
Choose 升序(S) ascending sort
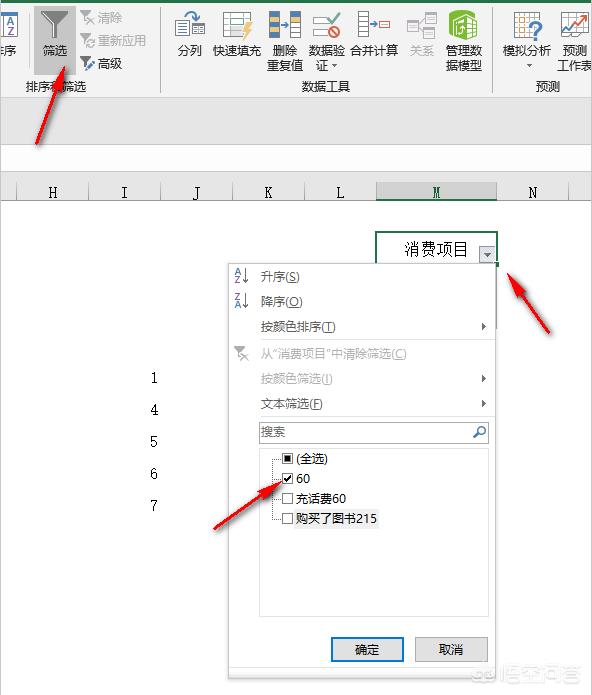point(362,277)
